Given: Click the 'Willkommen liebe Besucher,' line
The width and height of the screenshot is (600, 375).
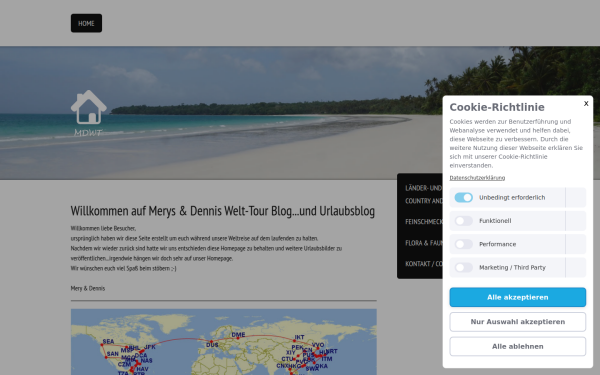Looking at the screenshot, I should coord(103,228).
